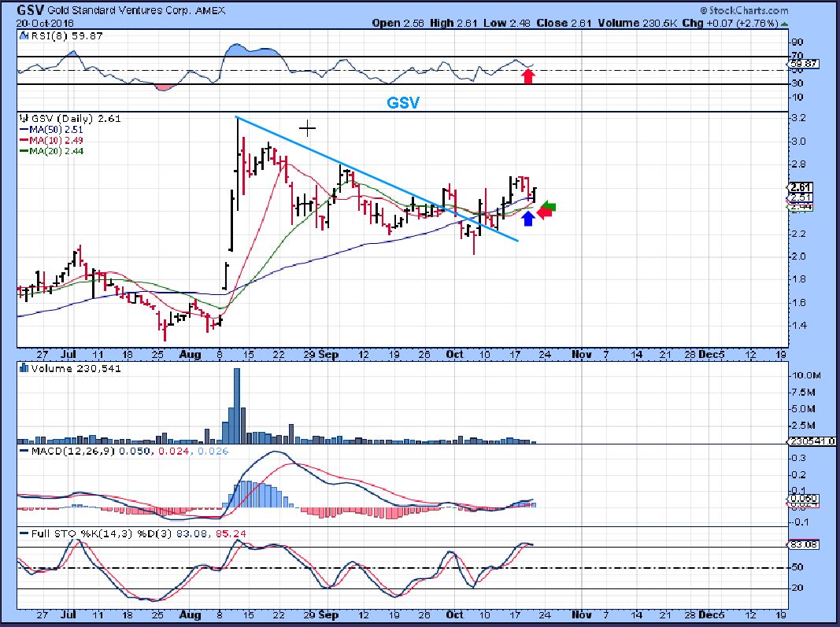Click the 'MA(10) 2.49' legend text
Viewport: 840px width, 627px height.
click(56, 140)
